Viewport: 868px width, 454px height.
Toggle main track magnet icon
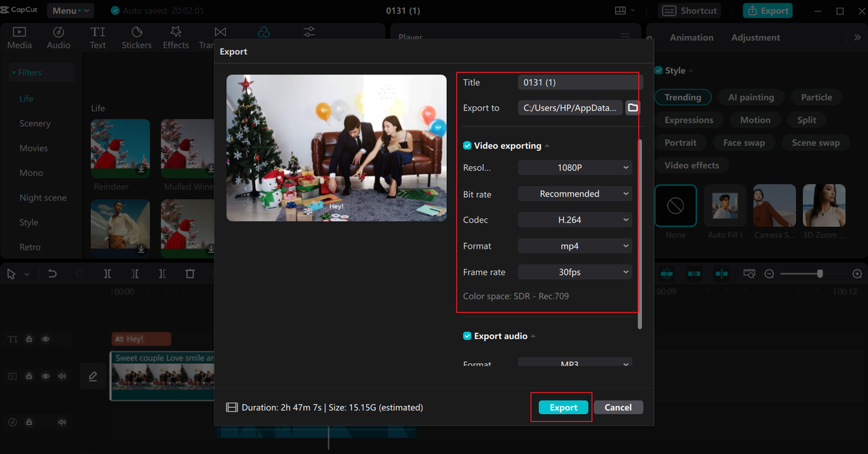667,274
